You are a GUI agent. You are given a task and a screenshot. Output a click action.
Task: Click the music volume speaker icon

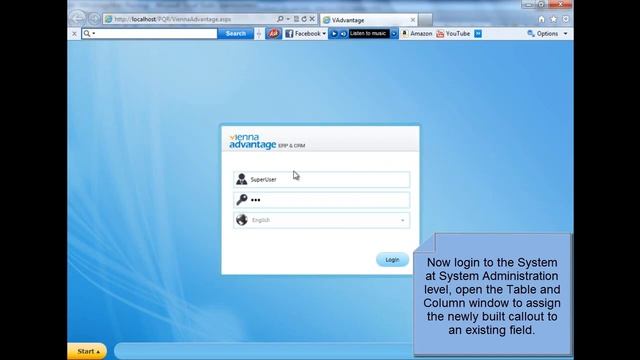click(x=343, y=33)
